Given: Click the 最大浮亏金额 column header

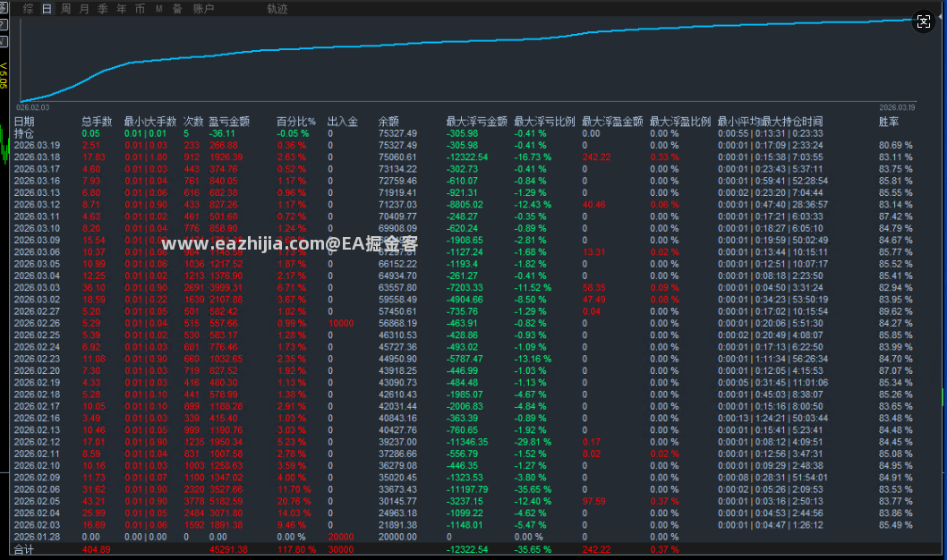Looking at the screenshot, I should (476, 122).
